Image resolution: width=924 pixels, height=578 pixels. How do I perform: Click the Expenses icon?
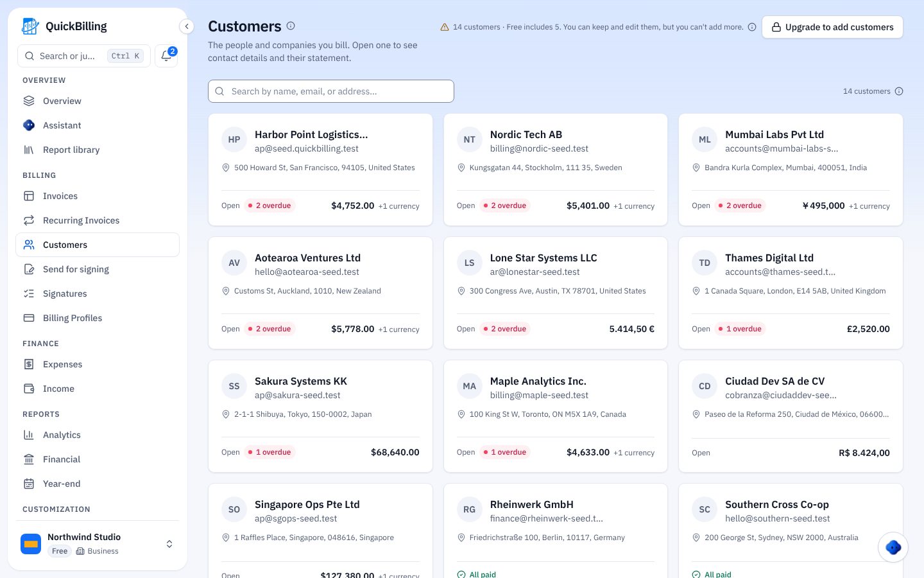(29, 364)
